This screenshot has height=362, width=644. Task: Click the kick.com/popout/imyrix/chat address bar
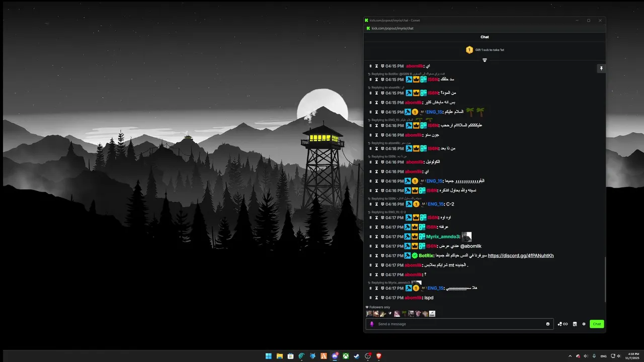392,28
